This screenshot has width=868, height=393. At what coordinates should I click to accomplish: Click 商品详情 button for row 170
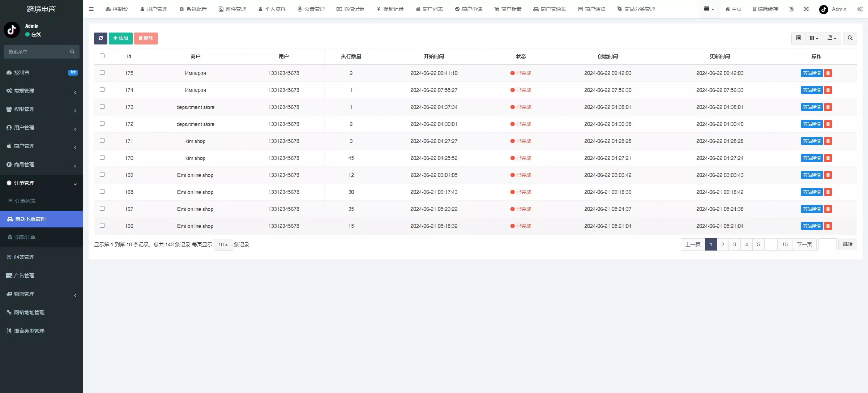812,158
